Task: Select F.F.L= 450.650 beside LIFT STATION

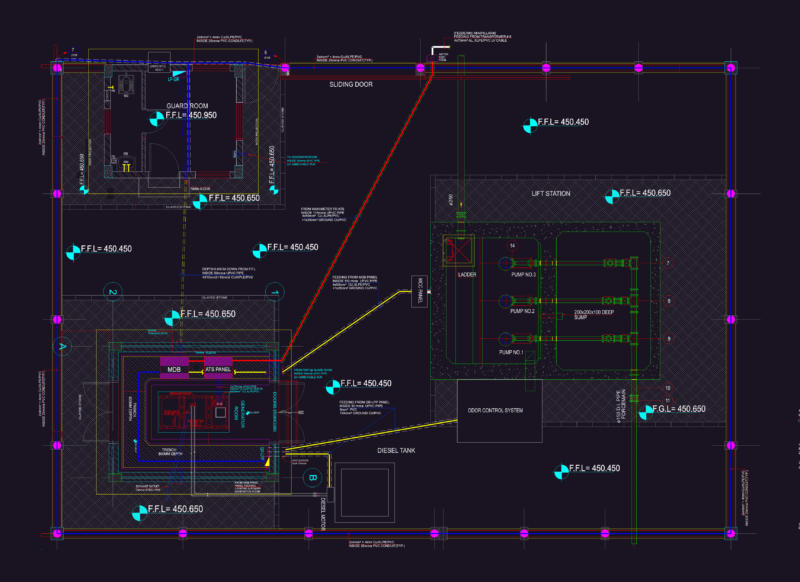Action: coord(645,193)
